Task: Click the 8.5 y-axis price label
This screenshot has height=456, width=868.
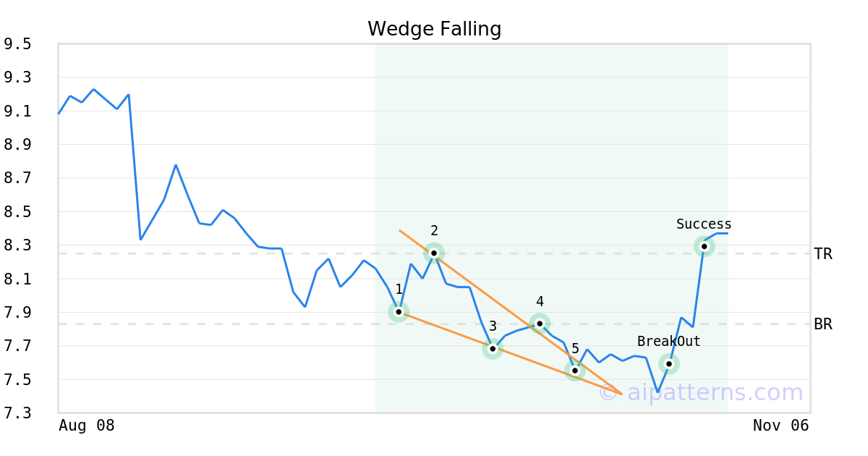Action: [x=17, y=212]
